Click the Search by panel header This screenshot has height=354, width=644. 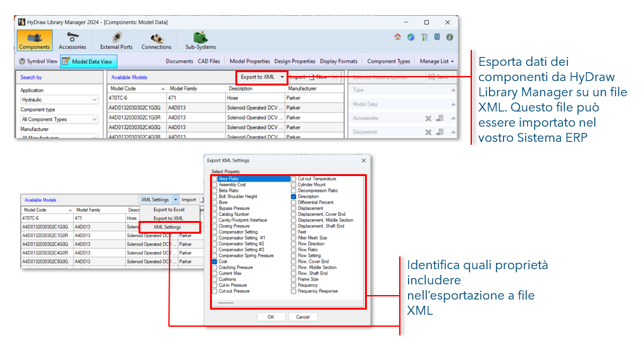click(x=59, y=77)
